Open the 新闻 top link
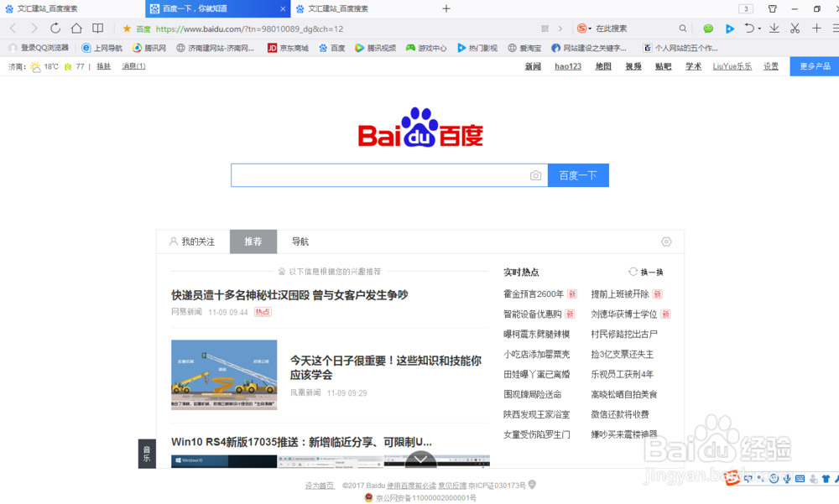This screenshot has height=504, width=839. coord(533,66)
